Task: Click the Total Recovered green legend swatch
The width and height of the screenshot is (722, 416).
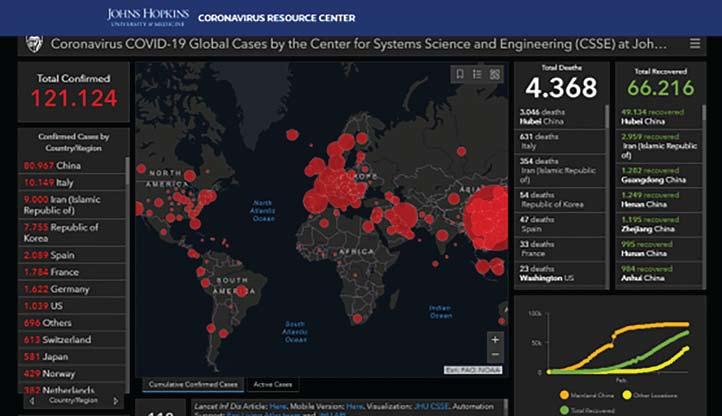Action: click(564, 410)
